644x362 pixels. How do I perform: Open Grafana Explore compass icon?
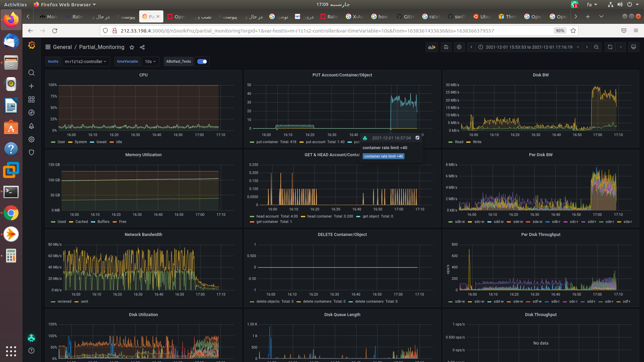point(32,113)
